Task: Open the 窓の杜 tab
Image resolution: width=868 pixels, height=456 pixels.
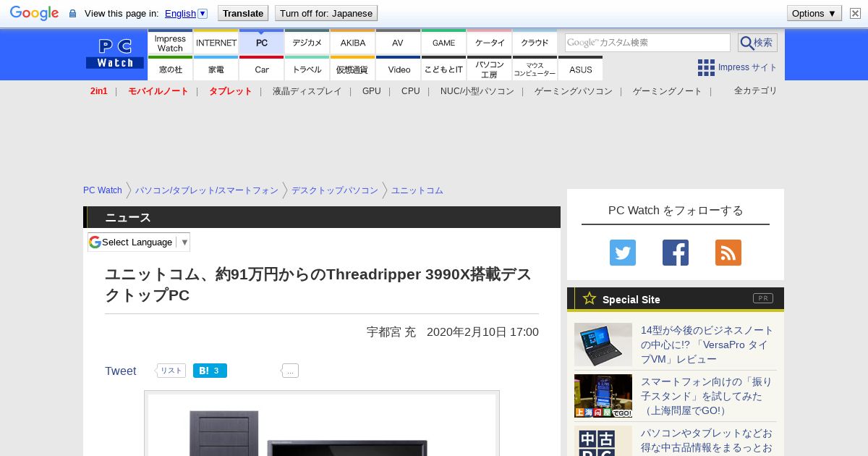Action: tap(170, 69)
